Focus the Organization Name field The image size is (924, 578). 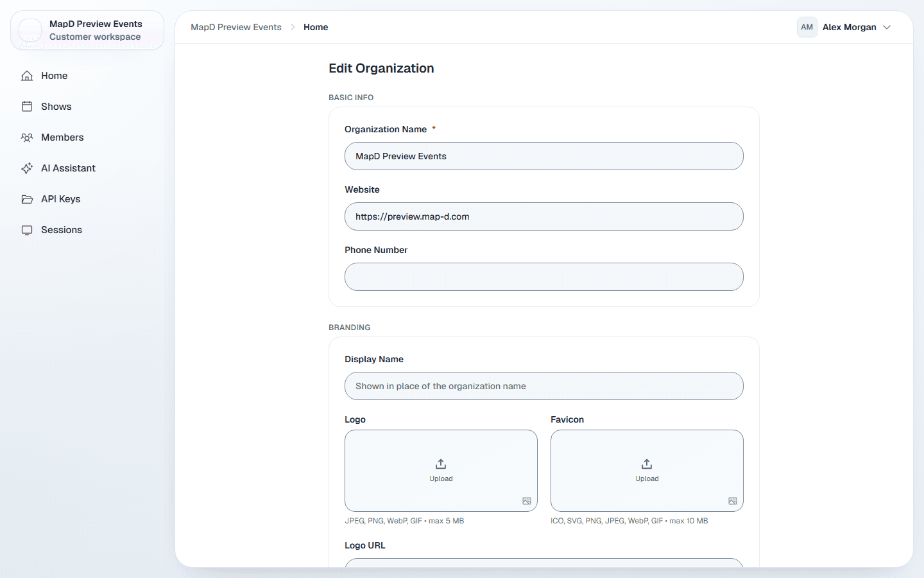coord(544,156)
